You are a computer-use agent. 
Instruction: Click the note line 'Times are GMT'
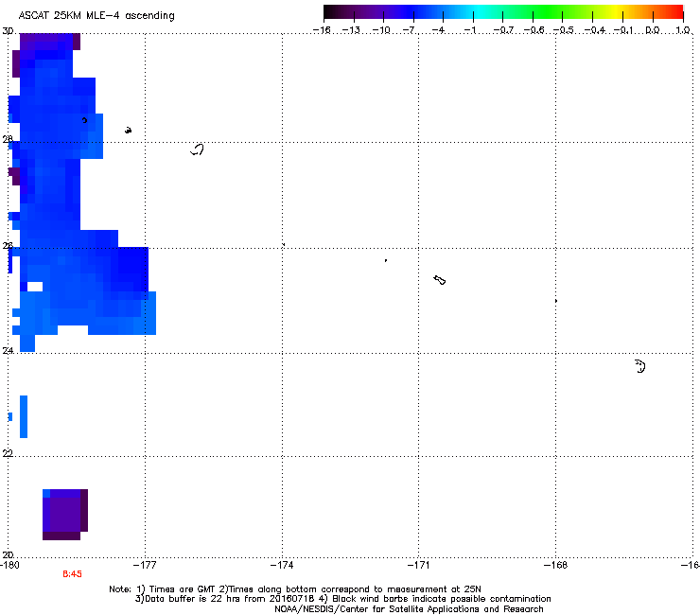click(183, 589)
